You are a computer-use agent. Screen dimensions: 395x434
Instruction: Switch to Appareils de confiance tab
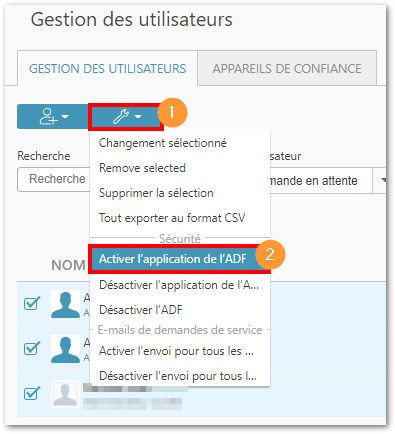click(x=287, y=69)
